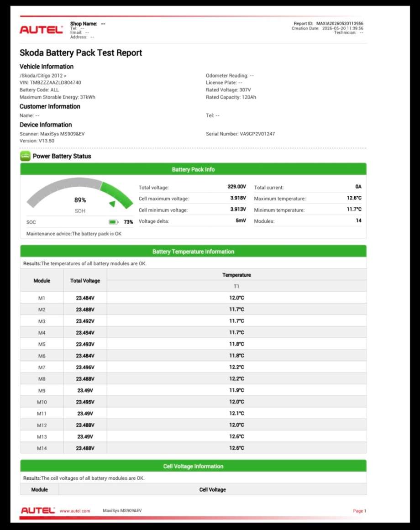Click the Shop Name field in header
420x530 pixels.
tap(88, 24)
